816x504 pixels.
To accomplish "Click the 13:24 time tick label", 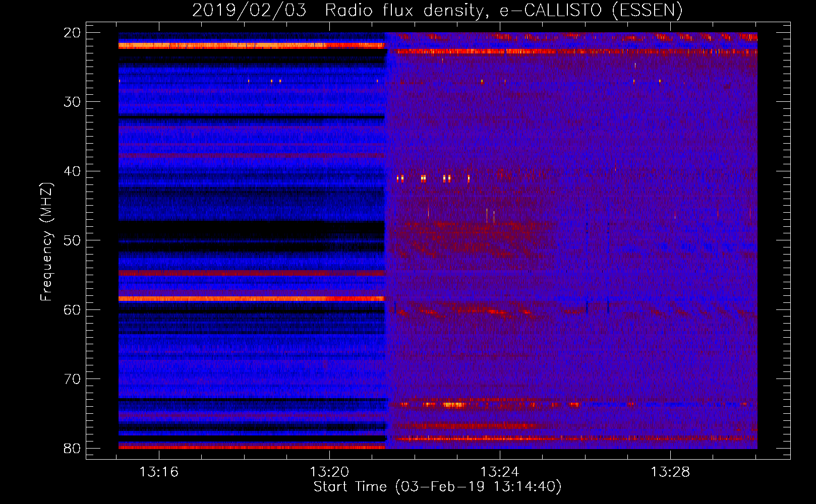I will coord(500,472).
